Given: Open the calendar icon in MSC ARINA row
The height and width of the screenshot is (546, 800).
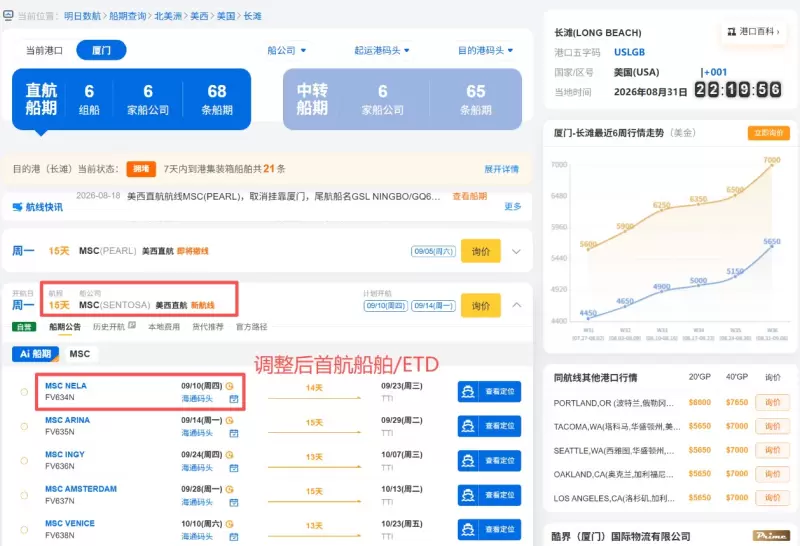Looking at the screenshot, I should (x=234, y=433).
